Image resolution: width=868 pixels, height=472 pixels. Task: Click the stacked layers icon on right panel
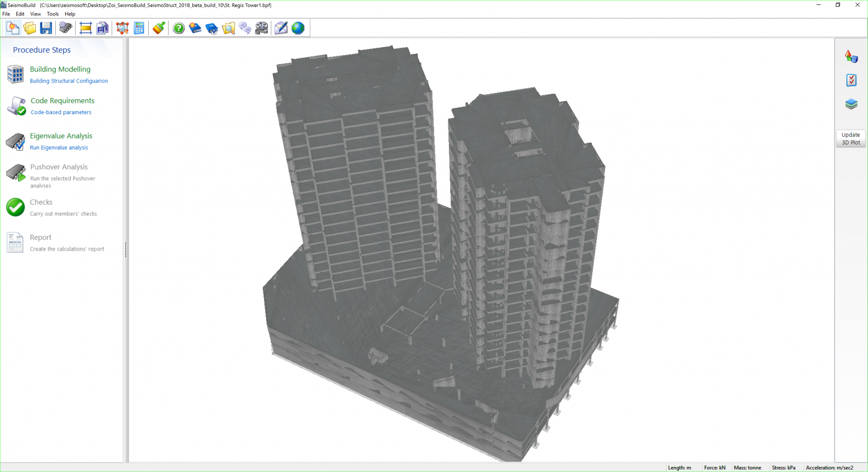point(851,104)
